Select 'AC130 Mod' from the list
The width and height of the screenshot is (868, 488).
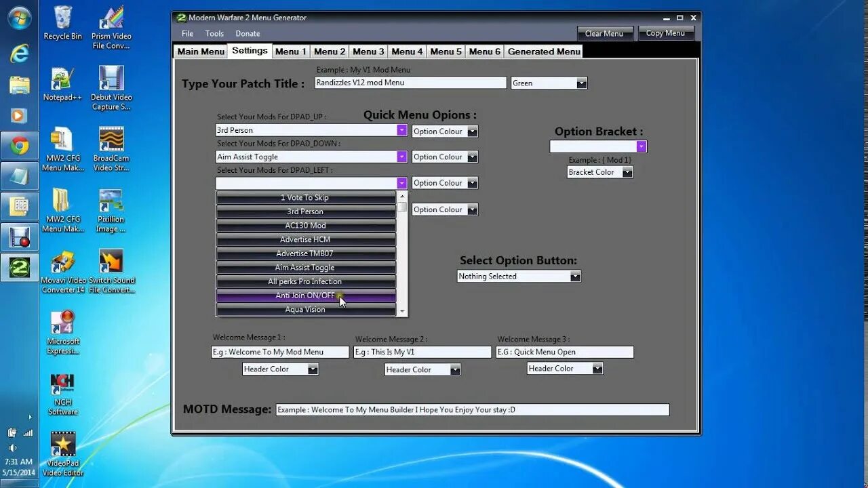(306, 225)
